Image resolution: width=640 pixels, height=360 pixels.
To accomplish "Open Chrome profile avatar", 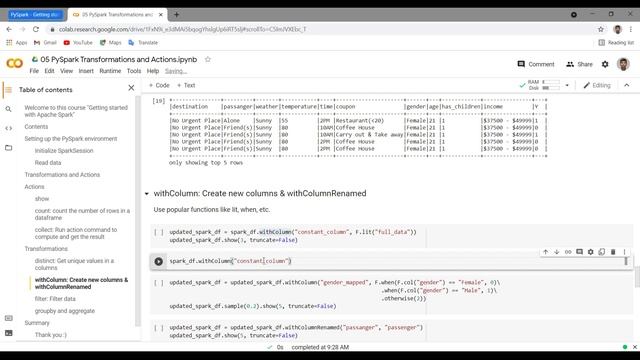I will click(x=617, y=29).
